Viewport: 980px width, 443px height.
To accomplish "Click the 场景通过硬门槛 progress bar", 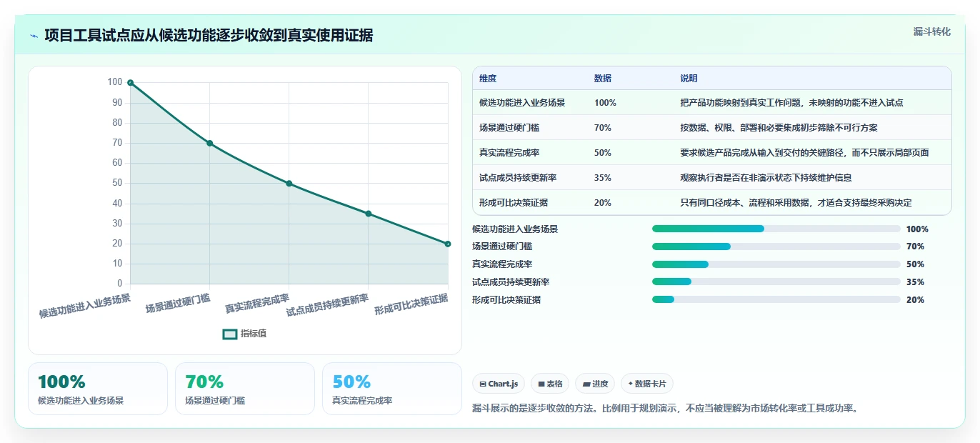I will (776, 247).
